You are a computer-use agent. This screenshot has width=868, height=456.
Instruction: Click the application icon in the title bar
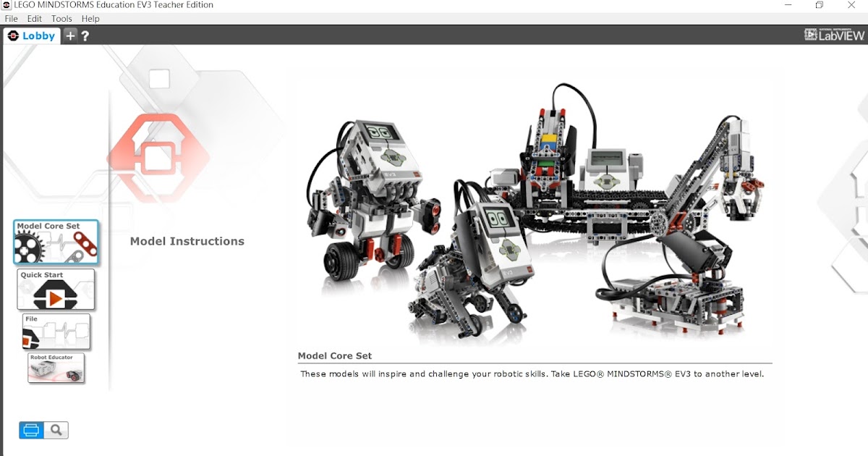(x=7, y=5)
